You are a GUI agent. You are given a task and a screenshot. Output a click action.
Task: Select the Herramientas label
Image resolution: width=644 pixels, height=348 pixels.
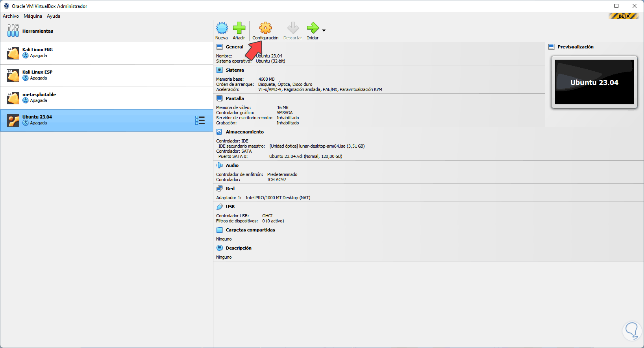[x=38, y=31]
